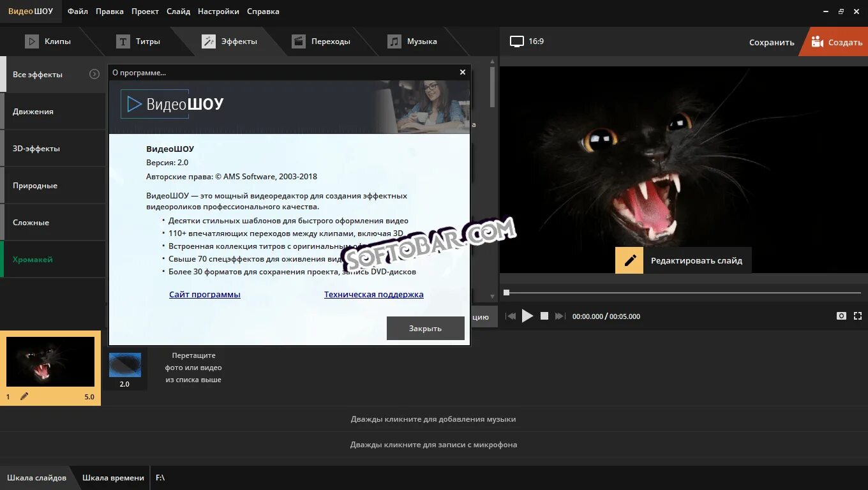Image resolution: width=868 pixels, height=490 pixels.
Task: Click the preview playback progress slider
Action: (683, 293)
